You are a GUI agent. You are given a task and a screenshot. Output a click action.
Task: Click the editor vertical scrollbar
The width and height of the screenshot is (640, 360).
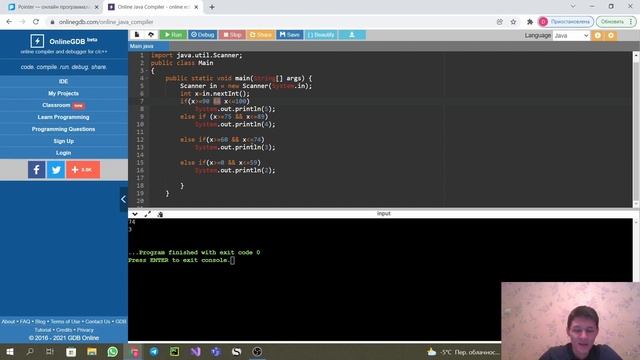click(x=636, y=129)
